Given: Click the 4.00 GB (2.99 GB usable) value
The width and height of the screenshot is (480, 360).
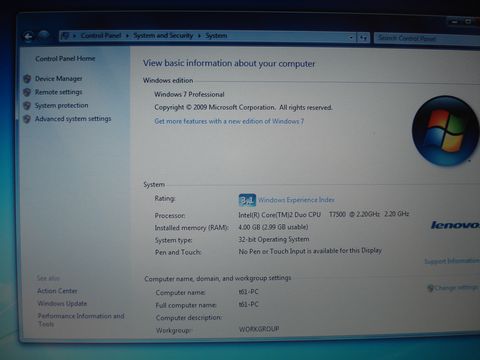Looking at the screenshot, I should coord(273,227).
